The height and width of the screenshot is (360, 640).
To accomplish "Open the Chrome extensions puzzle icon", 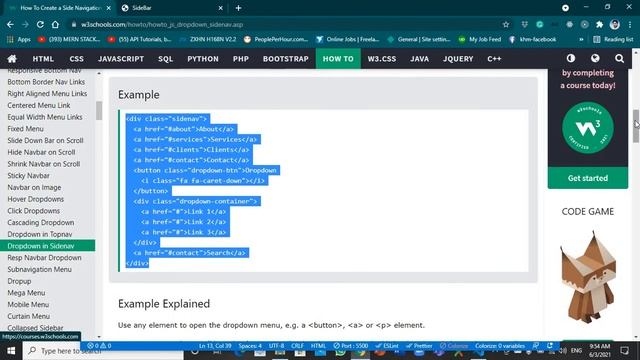I will click(600, 24).
